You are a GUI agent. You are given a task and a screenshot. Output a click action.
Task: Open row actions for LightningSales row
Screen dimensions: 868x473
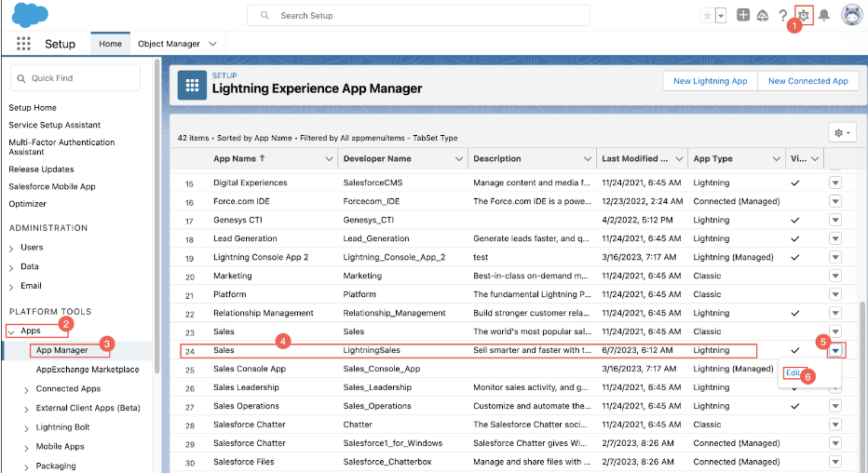point(835,350)
